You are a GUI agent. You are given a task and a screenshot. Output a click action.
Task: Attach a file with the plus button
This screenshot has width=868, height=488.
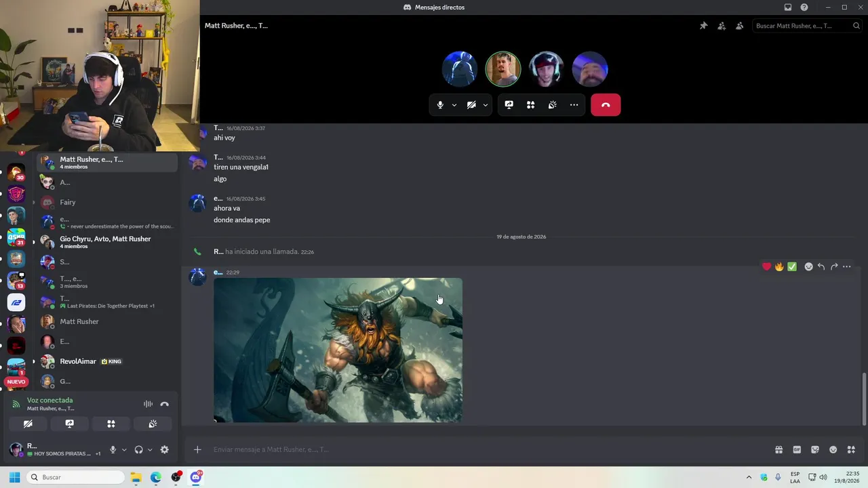(x=197, y=449)
